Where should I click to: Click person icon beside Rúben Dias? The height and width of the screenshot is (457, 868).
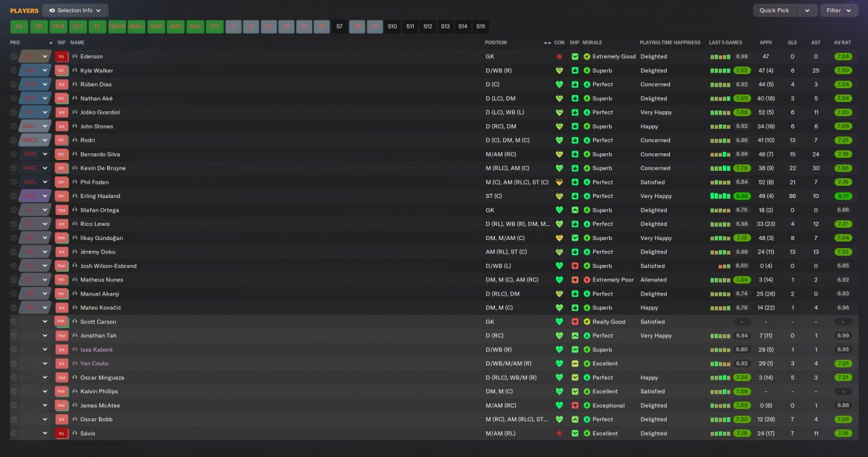click(x=75, y=85)
